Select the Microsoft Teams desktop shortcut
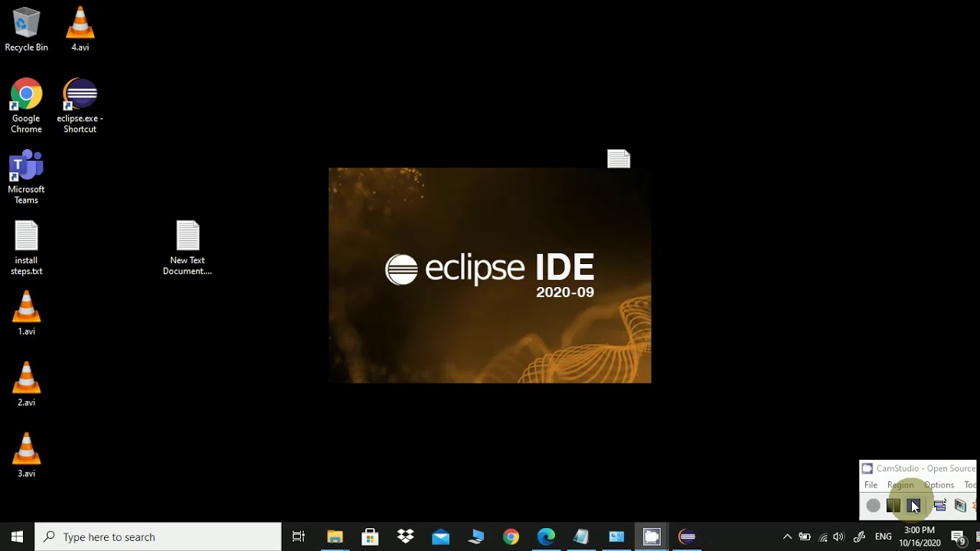Viewport: 980px width, 551px height. (26, 178)
